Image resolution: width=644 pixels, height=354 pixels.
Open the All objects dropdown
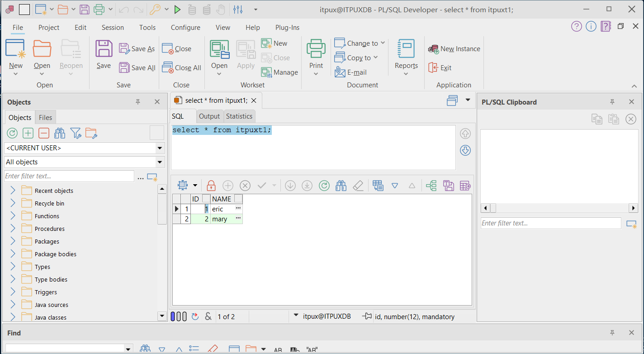160,162
